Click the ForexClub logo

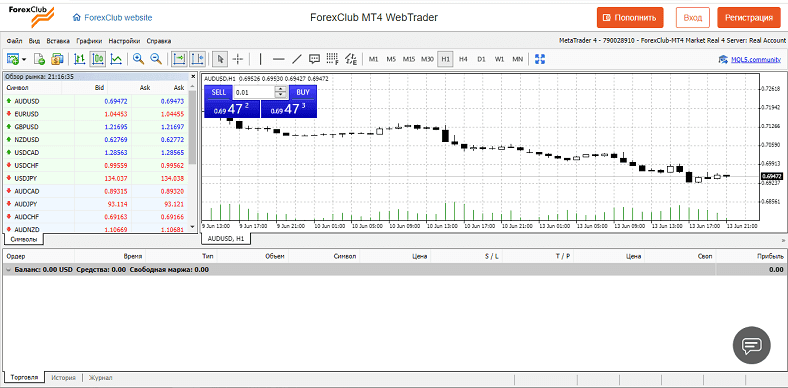click(31, 16)
